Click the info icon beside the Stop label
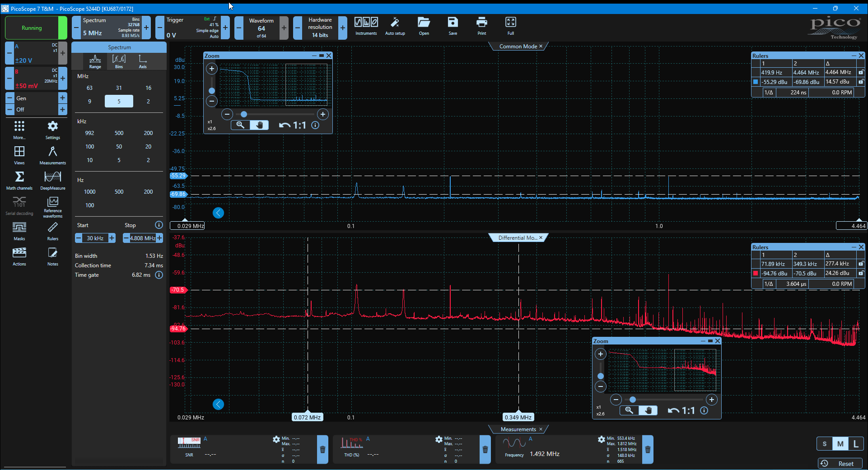 pos(159,225)
